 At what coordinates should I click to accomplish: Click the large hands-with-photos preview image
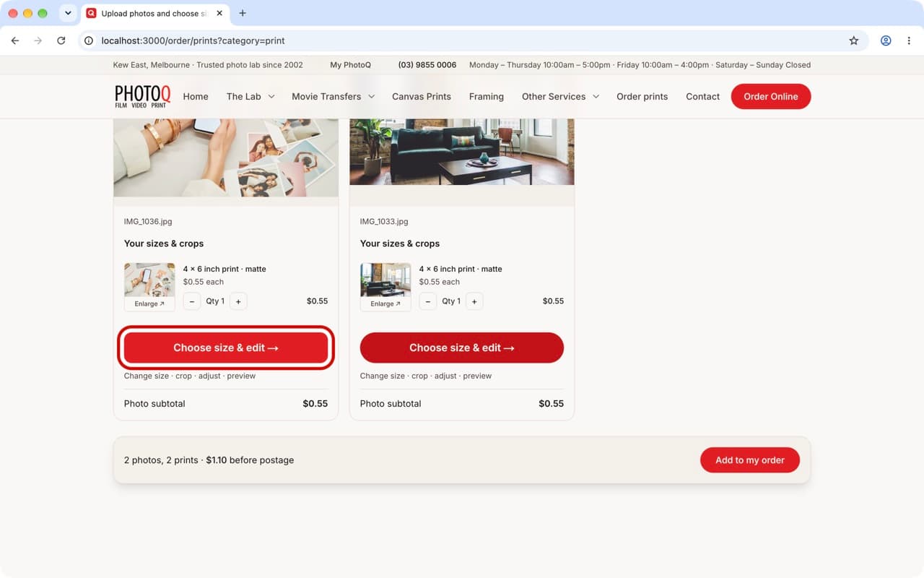click(x=226, y=158)
